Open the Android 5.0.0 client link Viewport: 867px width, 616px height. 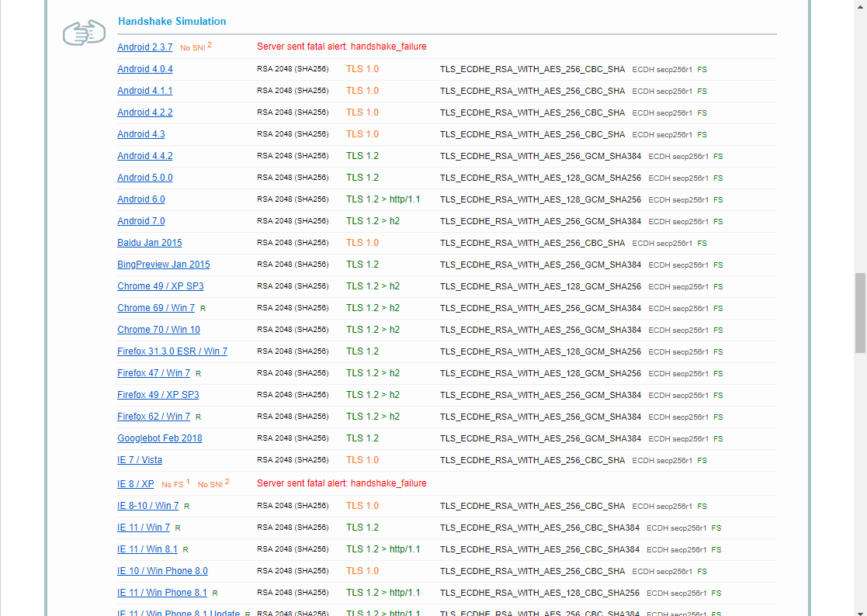point(145,178)
